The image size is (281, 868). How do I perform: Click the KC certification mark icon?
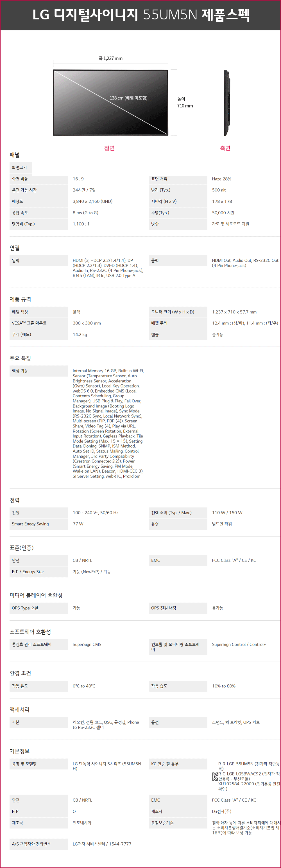215,776
